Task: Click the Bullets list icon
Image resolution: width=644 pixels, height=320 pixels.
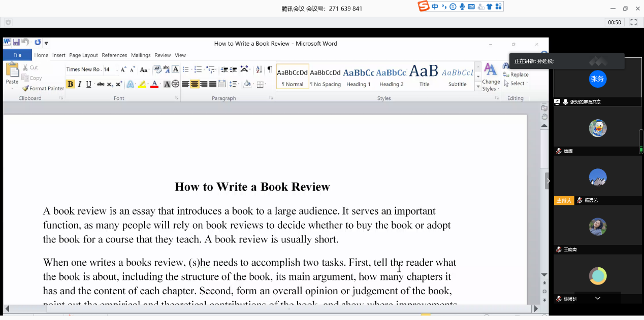Action: point(186,69)
